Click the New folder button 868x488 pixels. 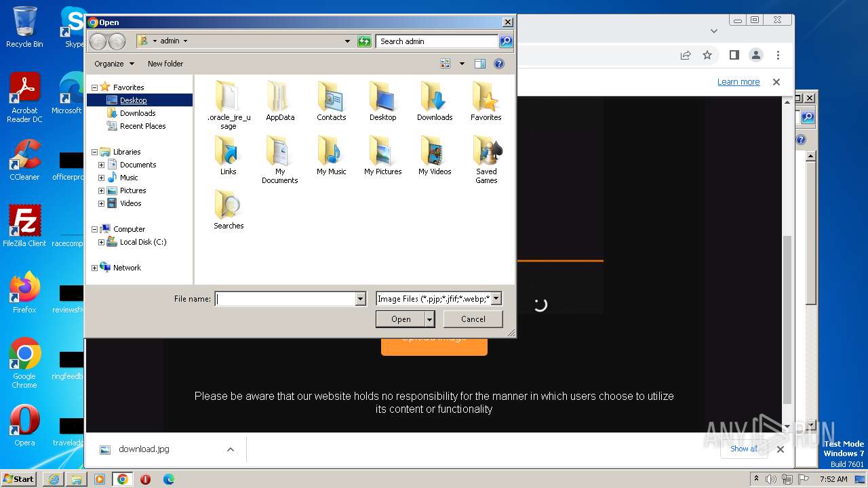(x=165, y=64)
